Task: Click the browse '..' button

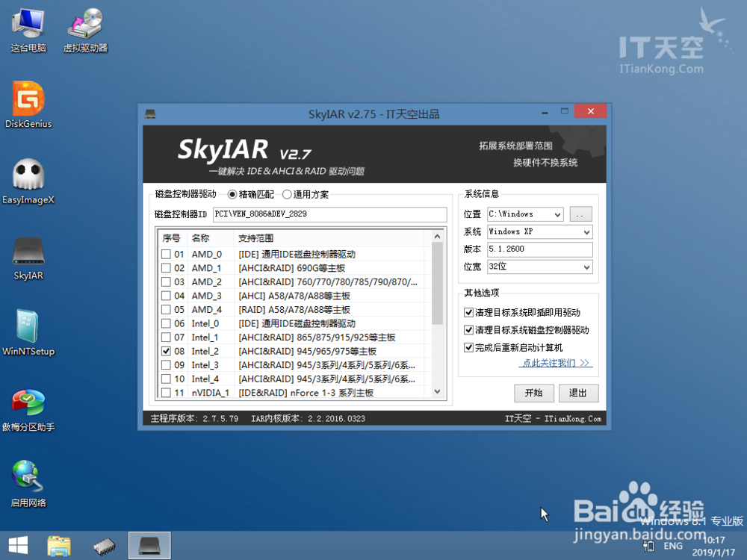Action: [580, 214]
